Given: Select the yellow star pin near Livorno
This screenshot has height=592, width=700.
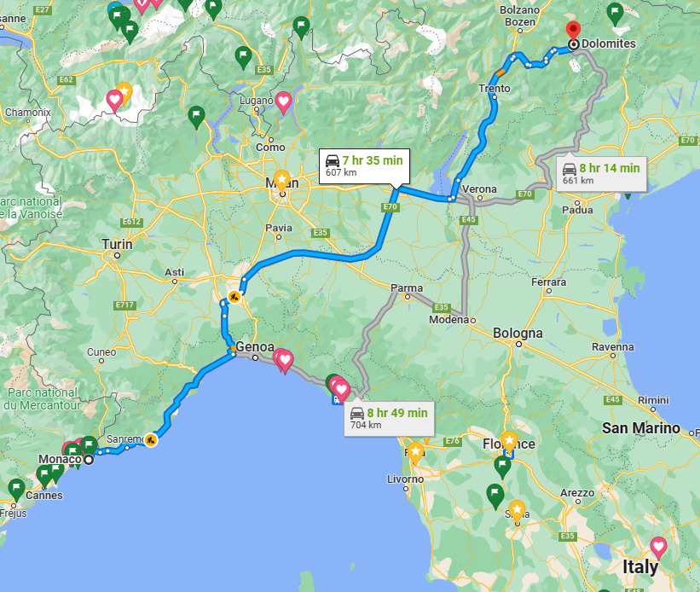Looking at the screenshot, I should pos(415,452).
